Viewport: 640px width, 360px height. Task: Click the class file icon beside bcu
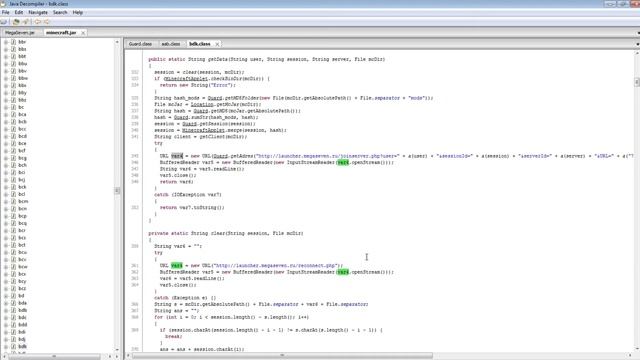13,252
